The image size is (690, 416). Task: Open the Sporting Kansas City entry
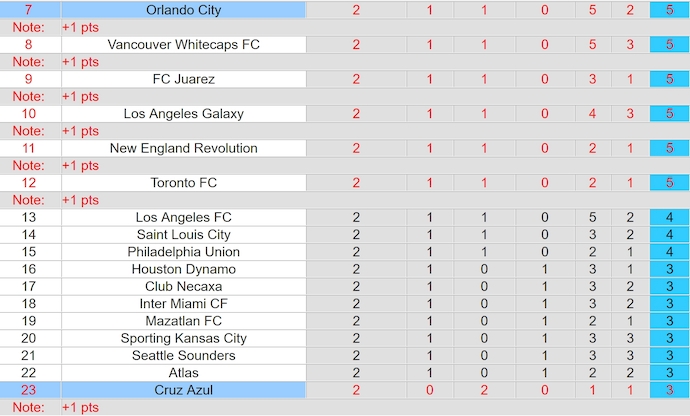[184, 338]
